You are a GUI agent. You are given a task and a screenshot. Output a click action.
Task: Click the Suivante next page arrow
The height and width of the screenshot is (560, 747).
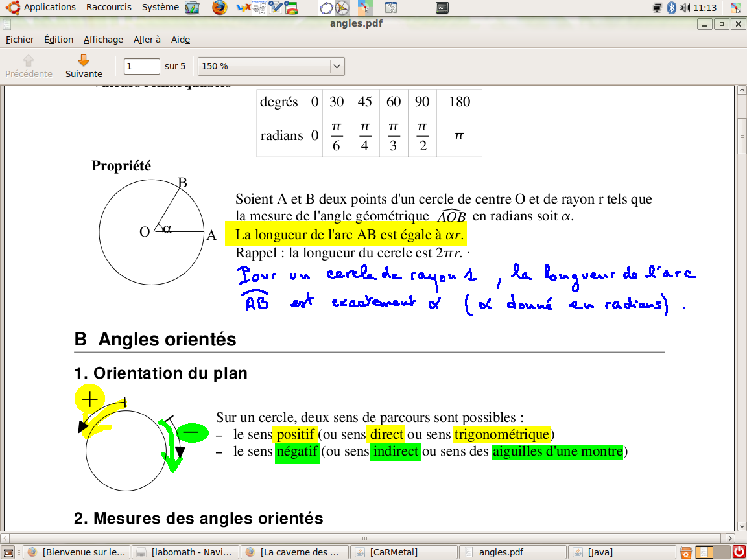pos(84,66)
